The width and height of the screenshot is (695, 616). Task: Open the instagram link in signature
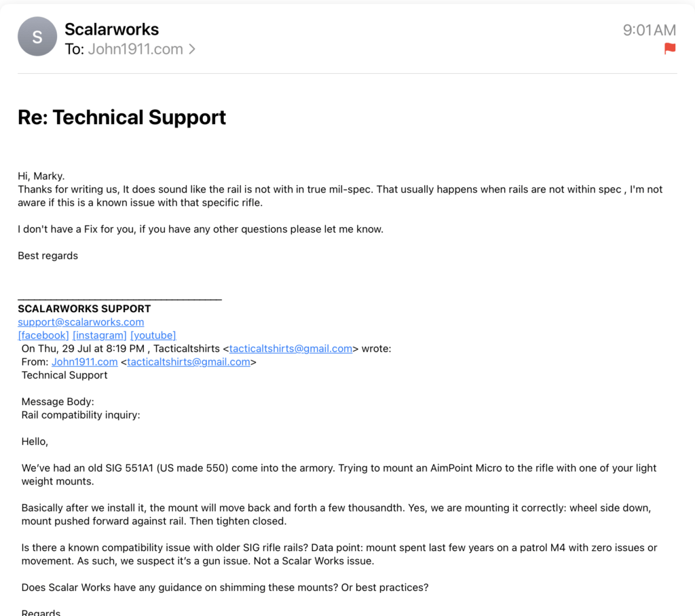tap(100, 335)
